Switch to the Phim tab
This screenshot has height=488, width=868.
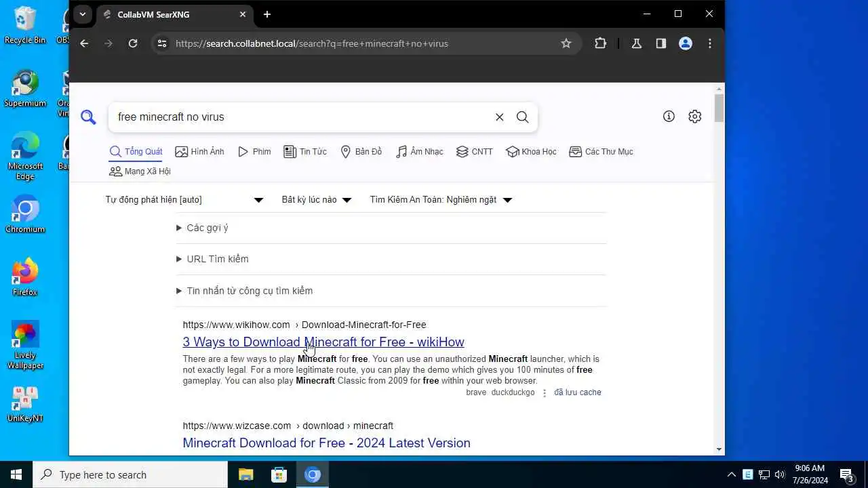[254, 152]
